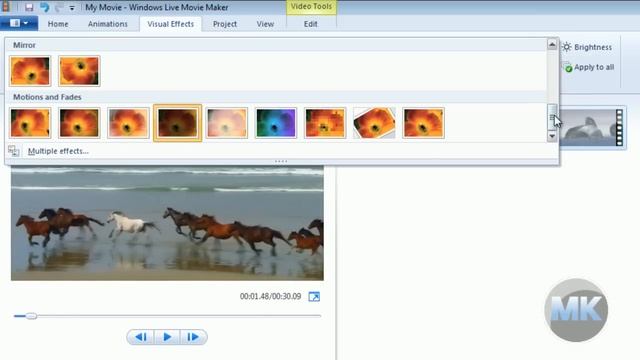Image resolution: width=640 pixels, height=360 pixels.
Task: Click the preview seek slider handle
Action: point(31,316)
